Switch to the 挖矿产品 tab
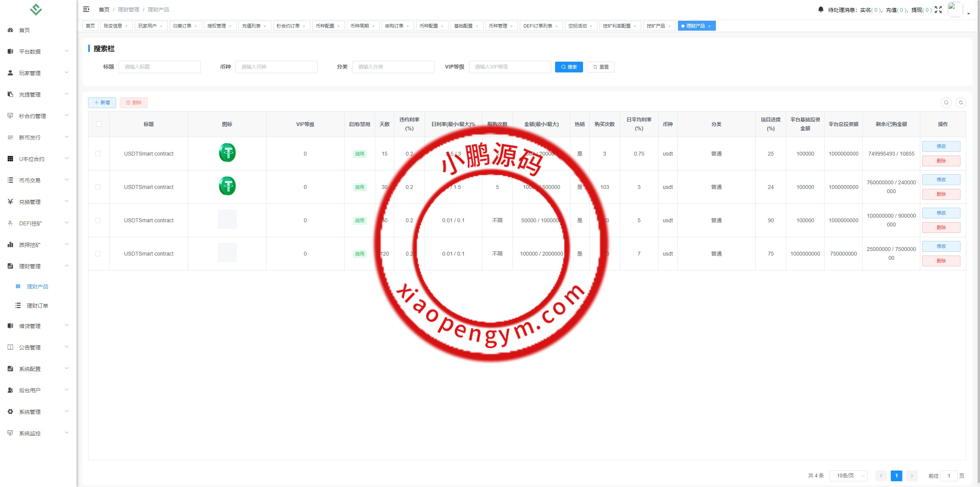This screenshot has width=980, height=487. click(655, 26)
